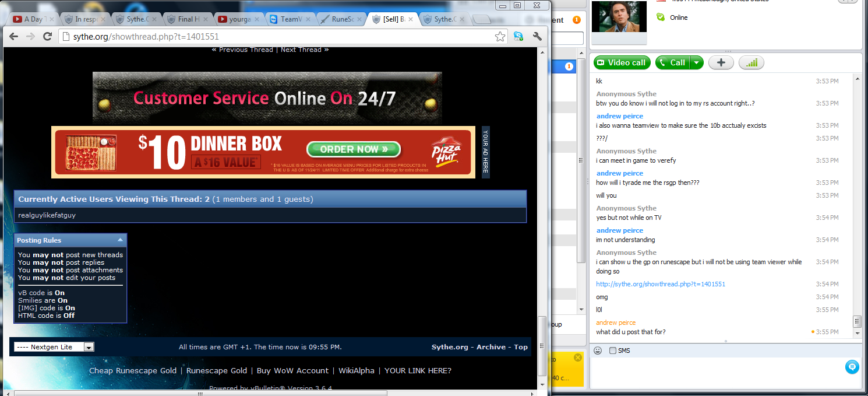Click the Customer Service Online 24/7 banner
The width and height of the screenshot is (868, 396).
tap(267, 97)
